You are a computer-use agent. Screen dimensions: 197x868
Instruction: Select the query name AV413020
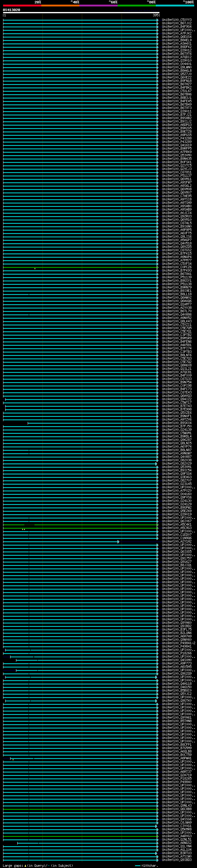pos(11,10)
